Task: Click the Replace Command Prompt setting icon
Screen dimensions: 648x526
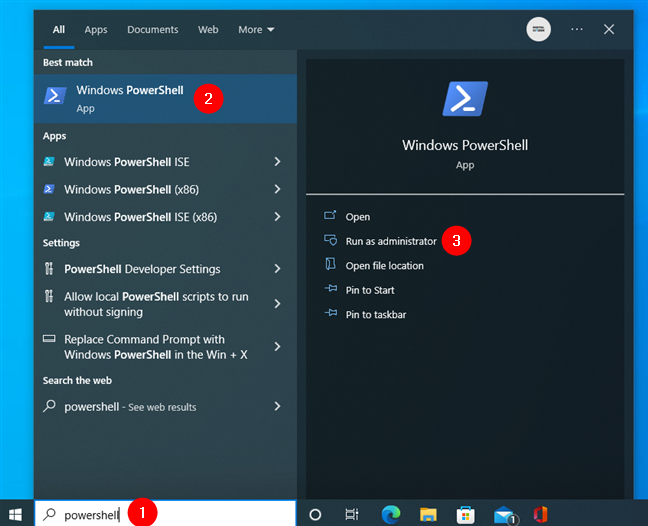Action: point(49,339)
